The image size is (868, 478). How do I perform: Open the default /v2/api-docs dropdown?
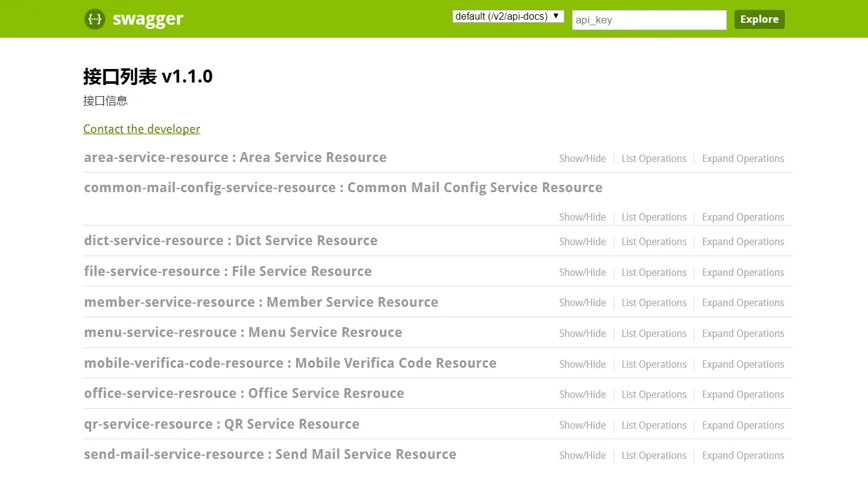click(508, 17)
